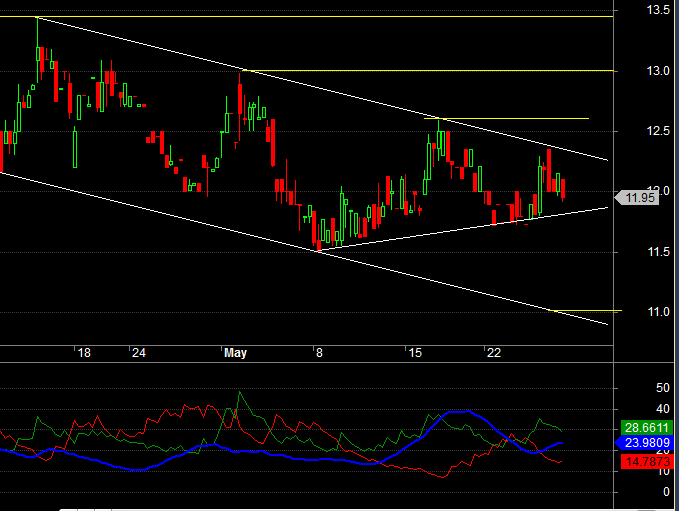Viewport: 679px width, 511px height.
Task: Select the rising white support trendline
Action: tap(462, 230)
